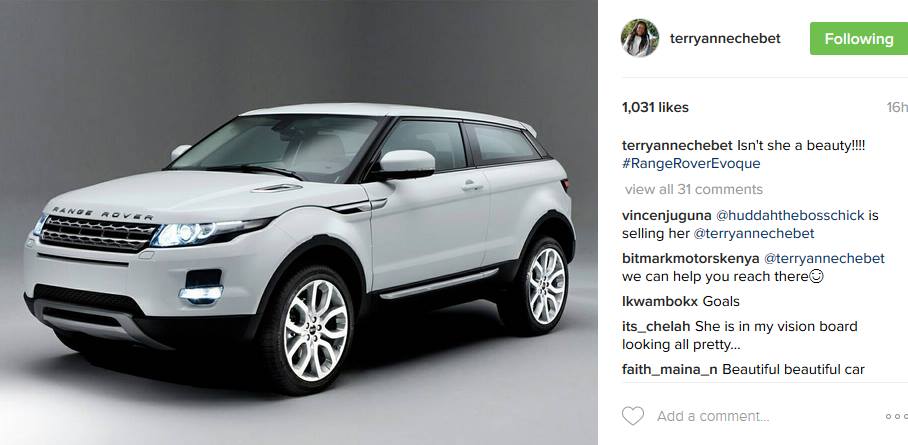Click the heart like icon
Screen dimensions: 908x445
[632, 416]
